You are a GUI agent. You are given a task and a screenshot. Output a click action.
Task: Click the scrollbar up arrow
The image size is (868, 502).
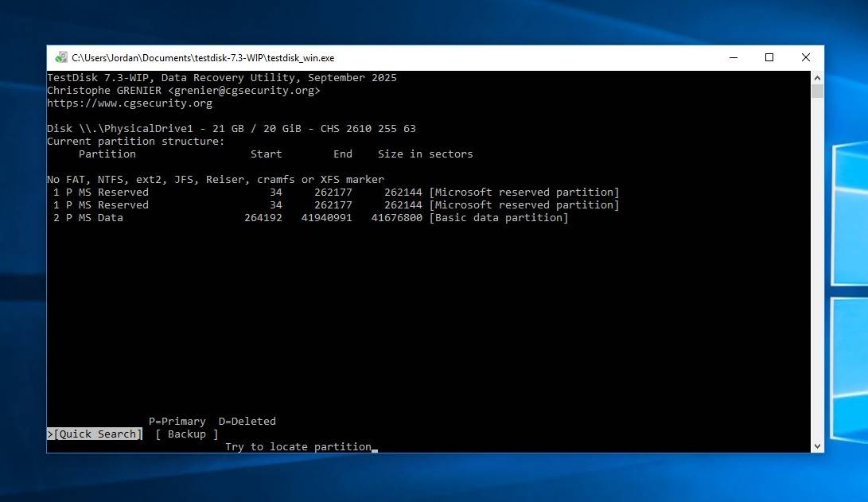click(817, 77)
